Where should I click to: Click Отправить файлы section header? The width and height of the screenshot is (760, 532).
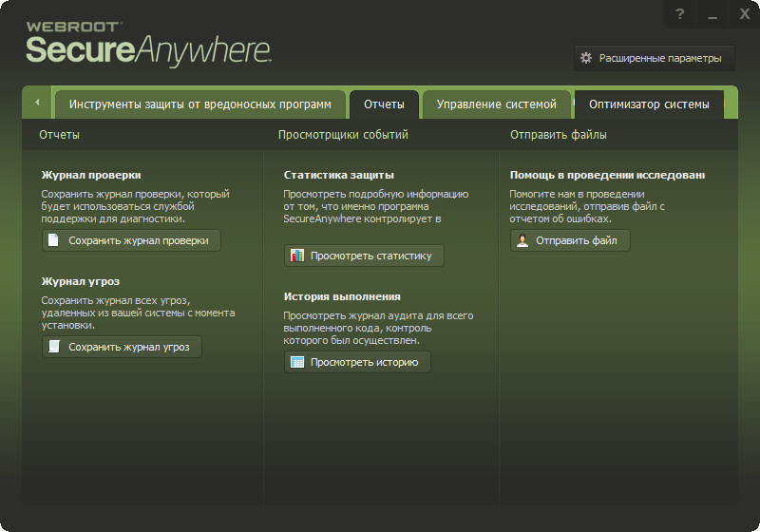tap(559, 135)
